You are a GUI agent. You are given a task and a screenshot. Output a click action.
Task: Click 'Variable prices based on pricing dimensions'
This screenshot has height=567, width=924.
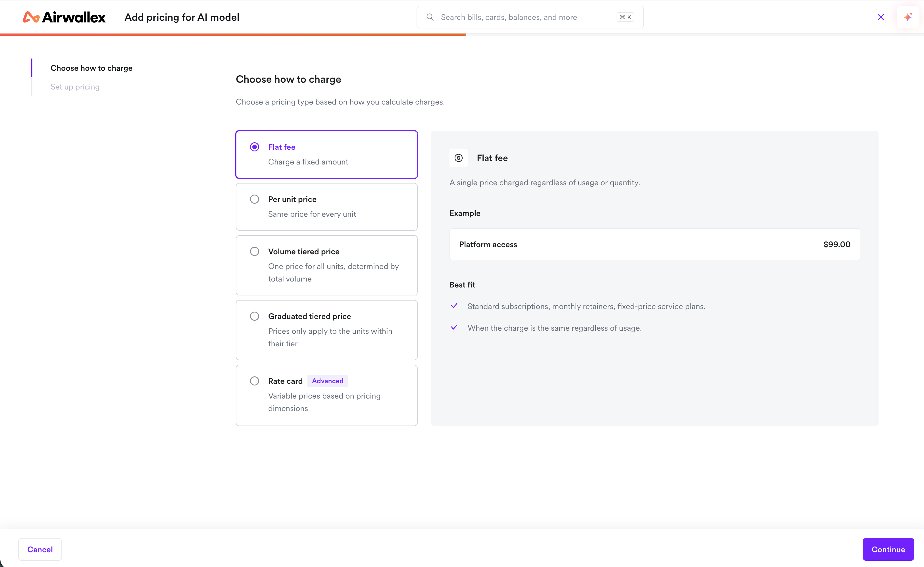tap(324, 402)
